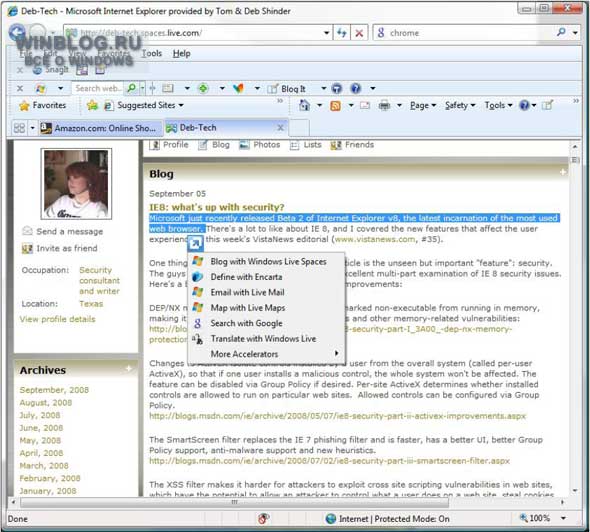Open a new blank tab
590x532 pixels.
(300, 128)
